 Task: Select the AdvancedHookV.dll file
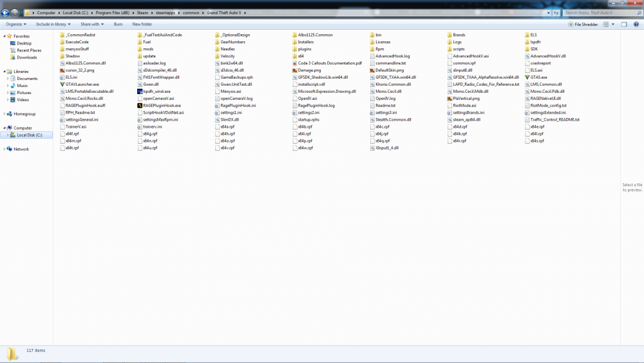pos(545,56)
